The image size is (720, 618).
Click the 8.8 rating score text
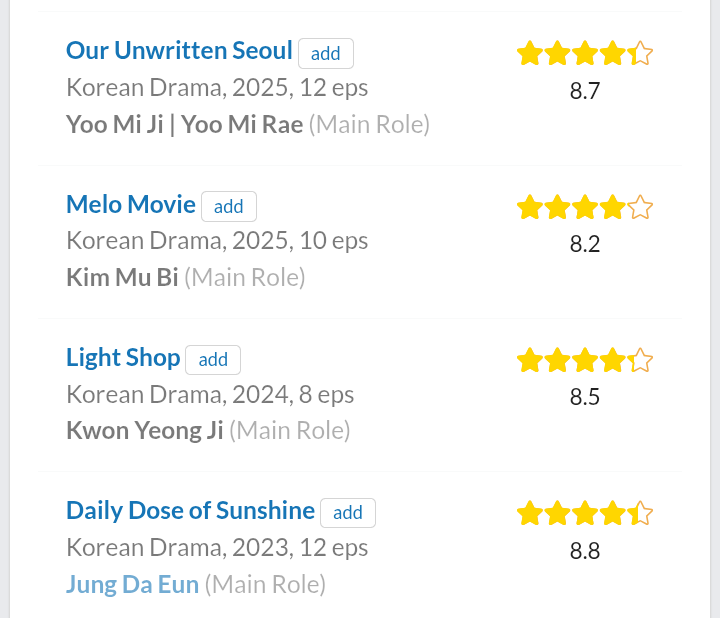585,551
